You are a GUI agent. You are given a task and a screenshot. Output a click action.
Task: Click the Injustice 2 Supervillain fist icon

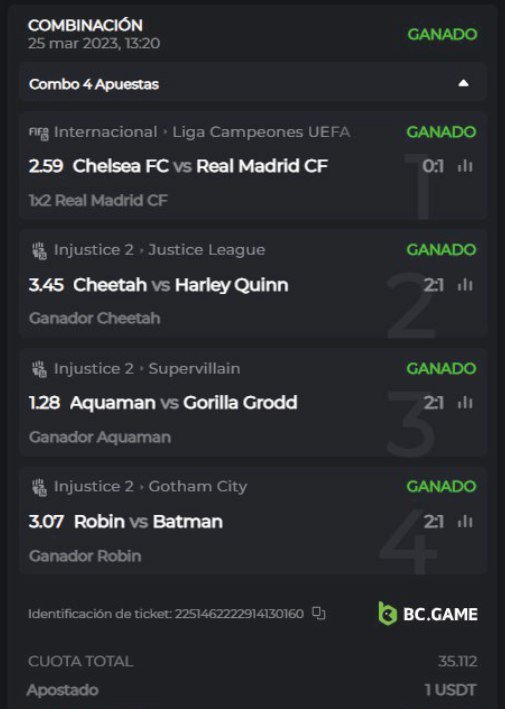point(39,369)
